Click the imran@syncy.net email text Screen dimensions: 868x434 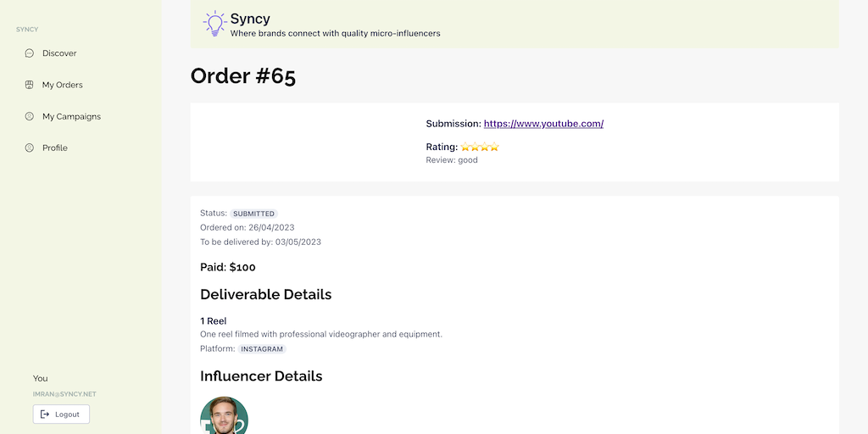pyautogui.click(x=65, y=394)
